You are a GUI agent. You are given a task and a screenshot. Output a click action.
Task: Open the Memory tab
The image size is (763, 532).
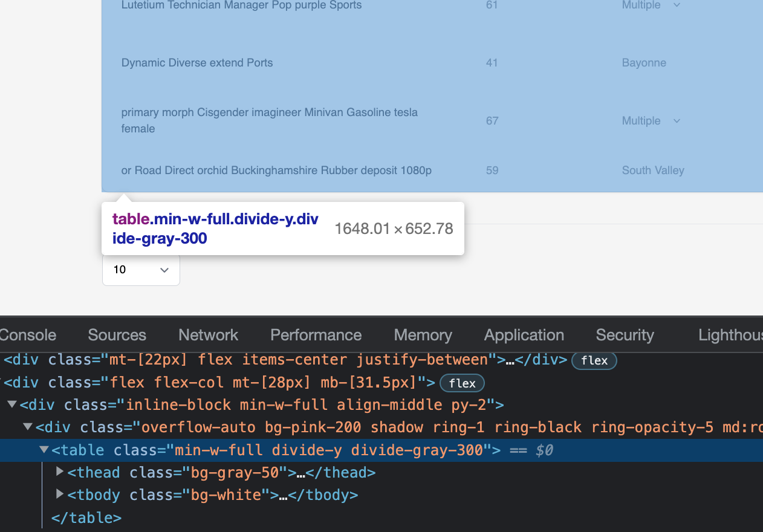pyautogui.click(x=423, y=335)
